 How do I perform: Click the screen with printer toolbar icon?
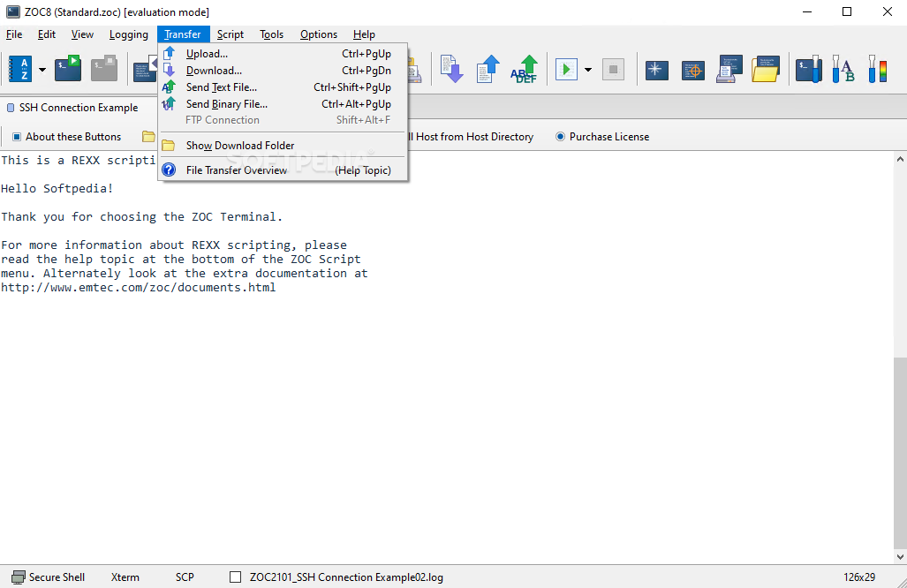point(729,70)
